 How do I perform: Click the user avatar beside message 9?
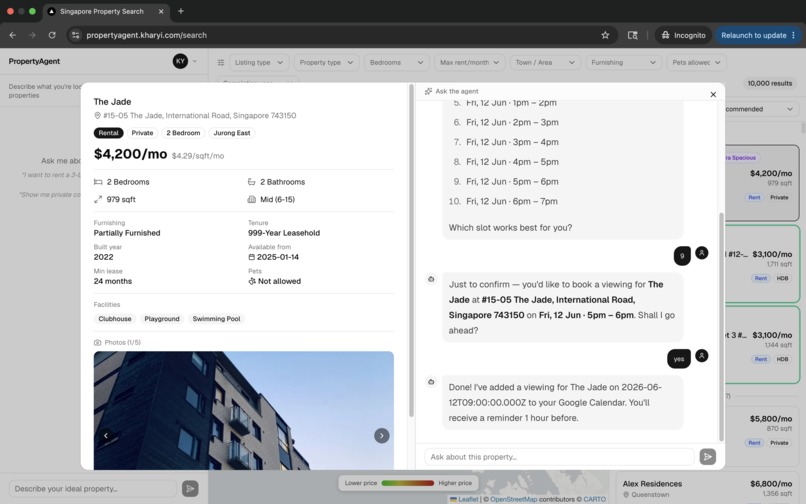coord(702,253)
